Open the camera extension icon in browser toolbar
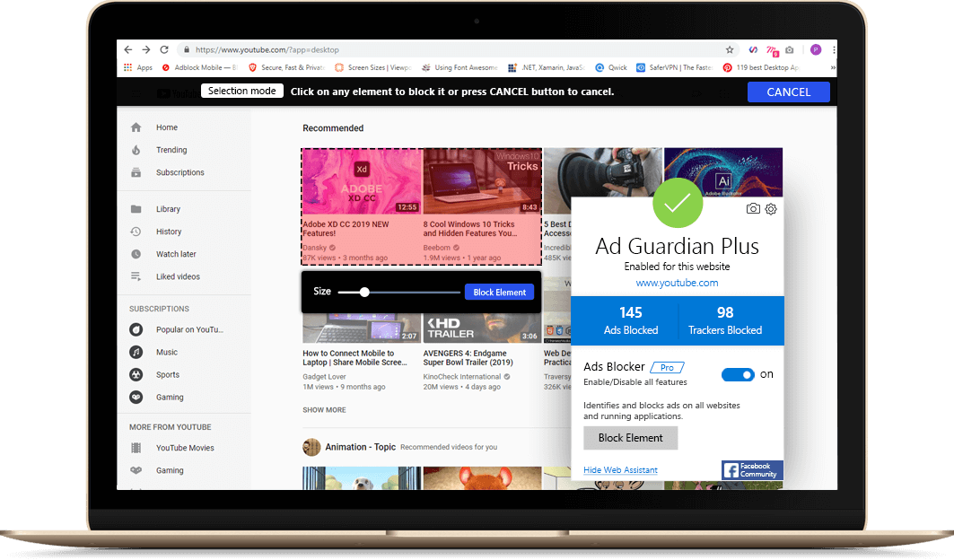The height and width of the screenshot is (560, 954). 789,50
